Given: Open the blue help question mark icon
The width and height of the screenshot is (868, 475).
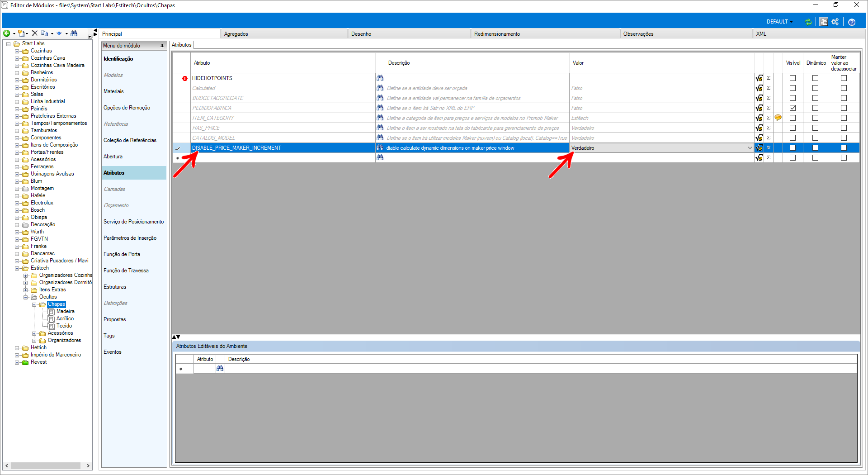Looking at the screenshot, I should coord(852,22).
